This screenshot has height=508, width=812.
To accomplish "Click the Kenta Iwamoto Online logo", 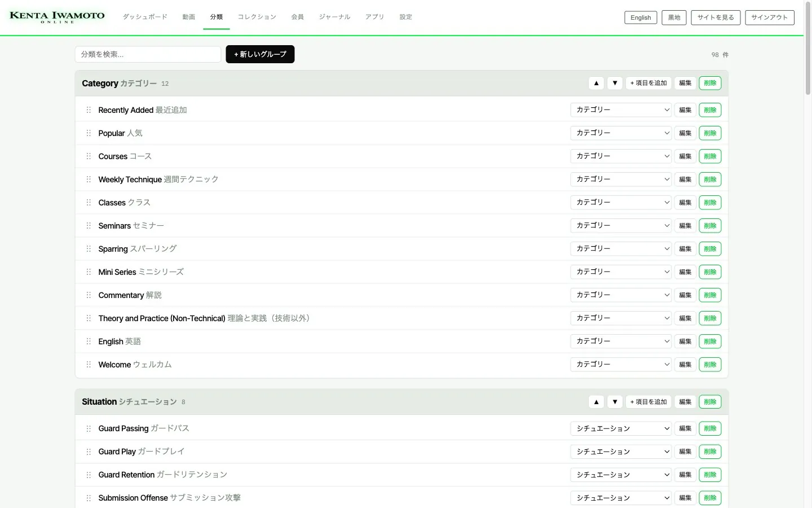I will coord(57,17).
